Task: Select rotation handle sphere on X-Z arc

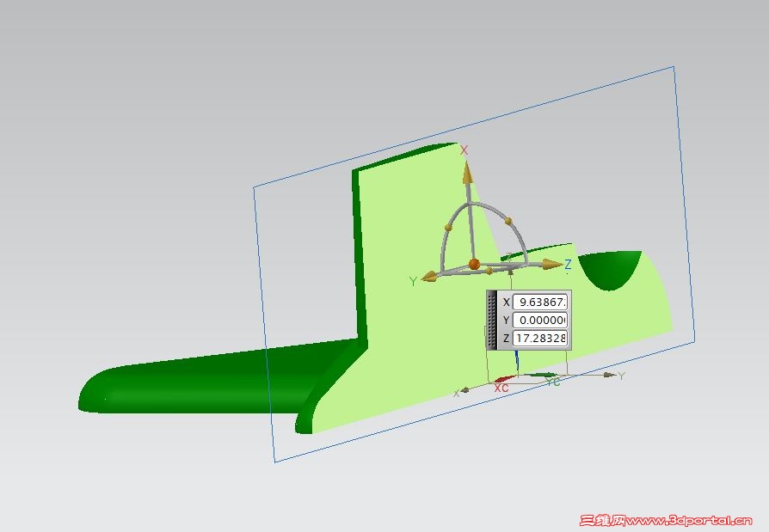Action: 508,221
